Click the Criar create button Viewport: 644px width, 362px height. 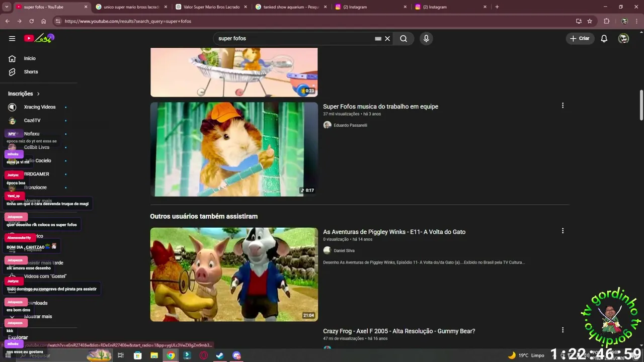click(580, 38)
